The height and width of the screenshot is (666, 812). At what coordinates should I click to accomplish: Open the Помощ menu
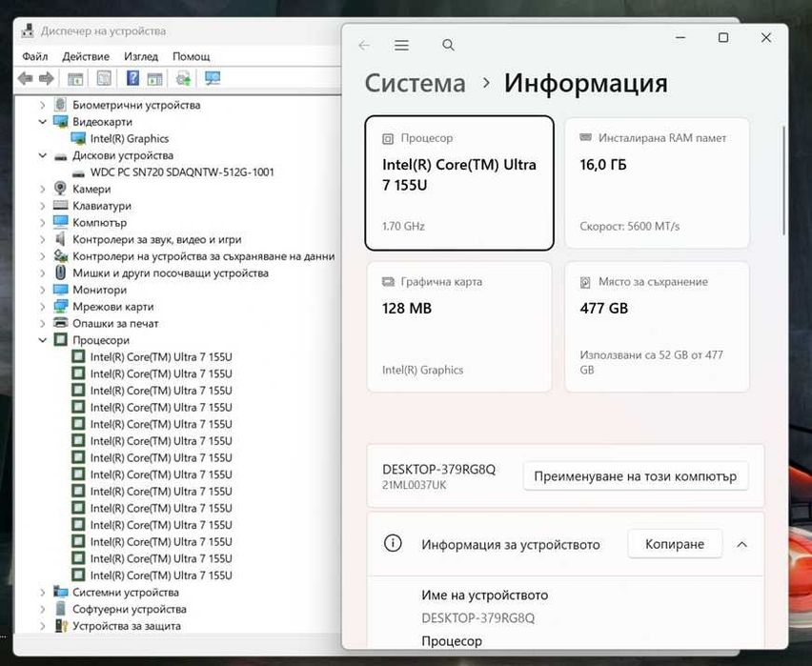coord(192,56)
